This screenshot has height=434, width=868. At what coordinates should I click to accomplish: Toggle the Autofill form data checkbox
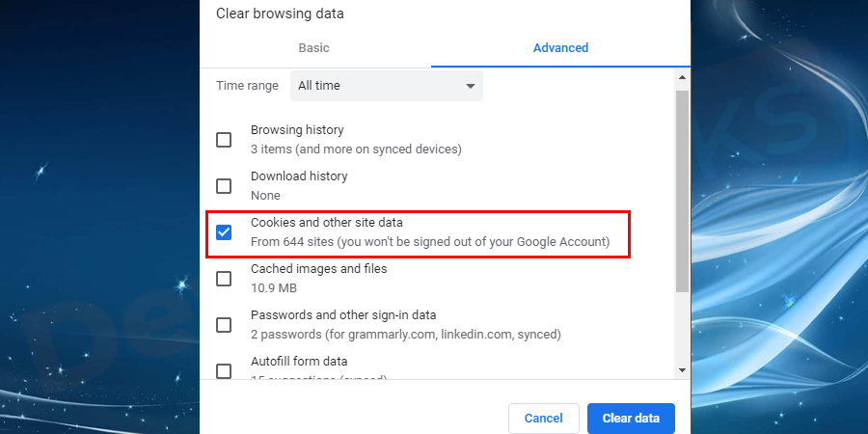pos(224,371)
